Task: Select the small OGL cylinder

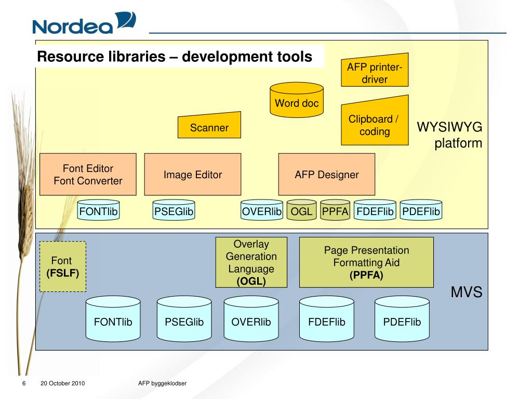Action: click(x=301, y=210)
